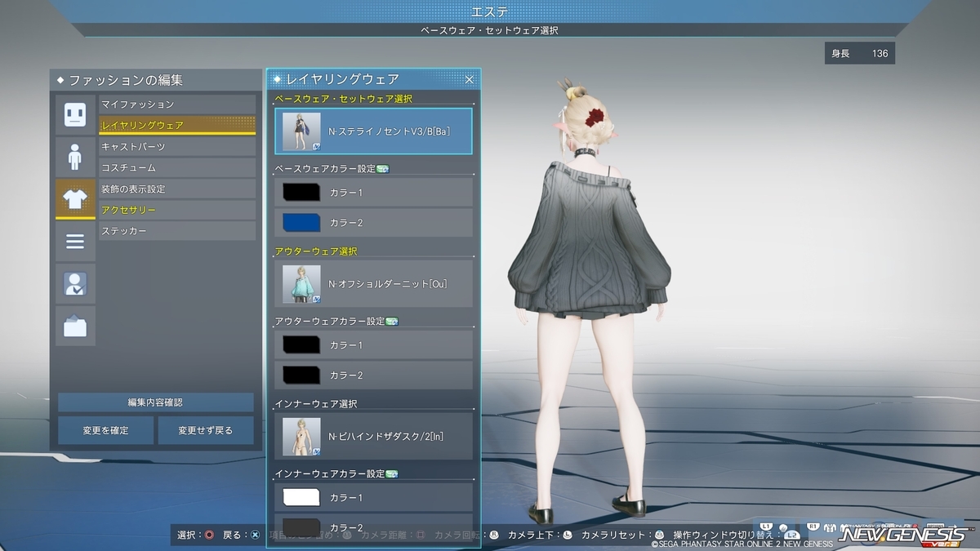Click the 編集内容確認 button
The image size is (980, 551).
point(155,402)
